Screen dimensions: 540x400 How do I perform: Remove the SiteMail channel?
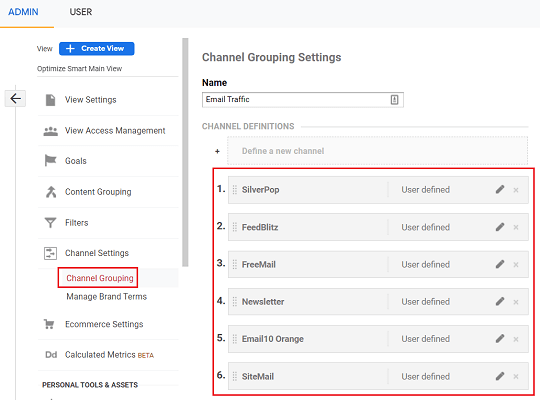(x=516, y=377)
